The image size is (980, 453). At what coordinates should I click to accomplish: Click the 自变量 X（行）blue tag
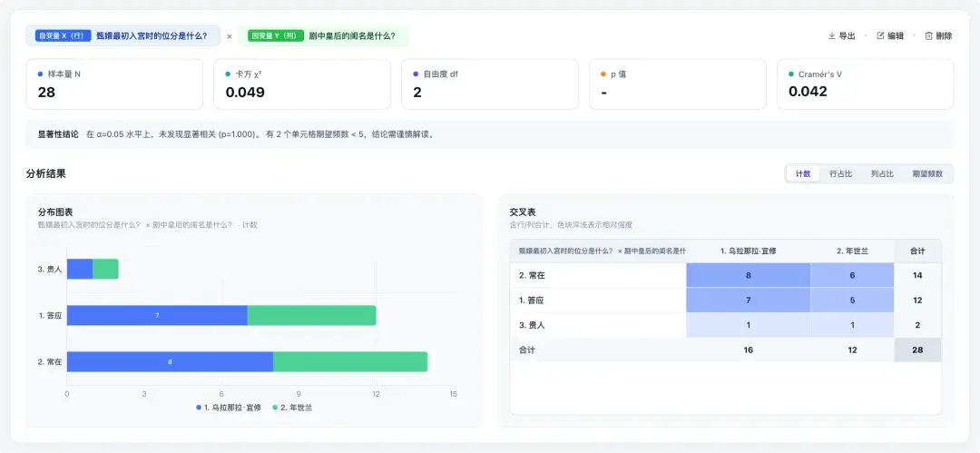click(x=64, y=35)
